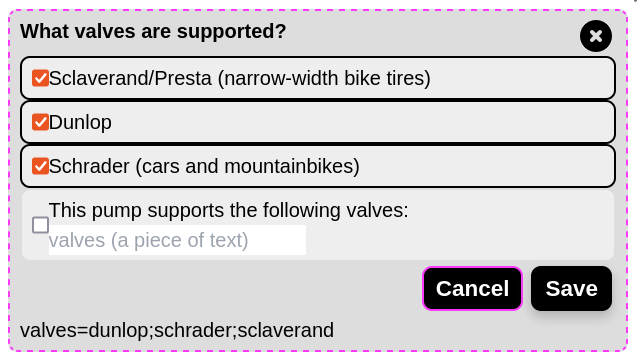
Task: Select the 'What valves are supported?' heading
Action: pos(153,31)
